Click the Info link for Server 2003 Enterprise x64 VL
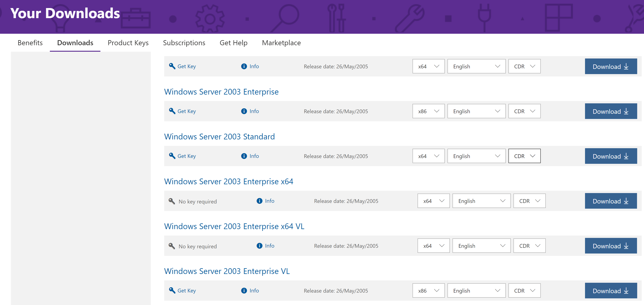 [x=269, y=245]
